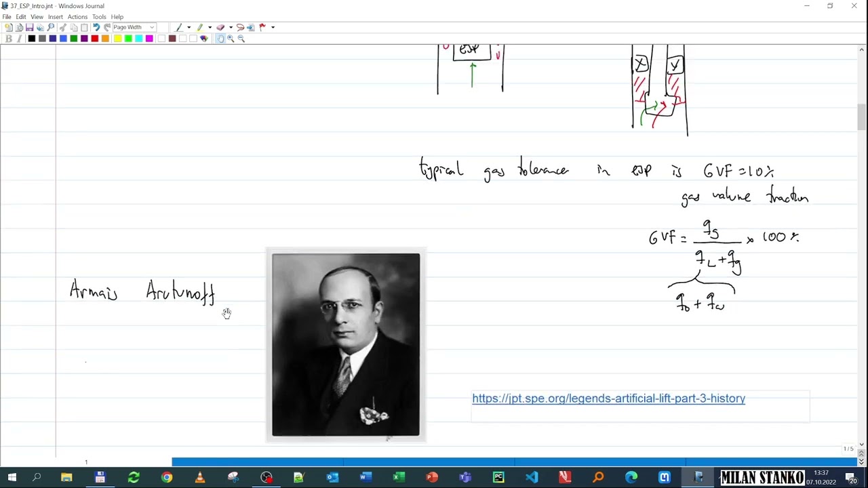Pick the yellow ink color swatch
The image size is (868, 488).
point(118,39)
